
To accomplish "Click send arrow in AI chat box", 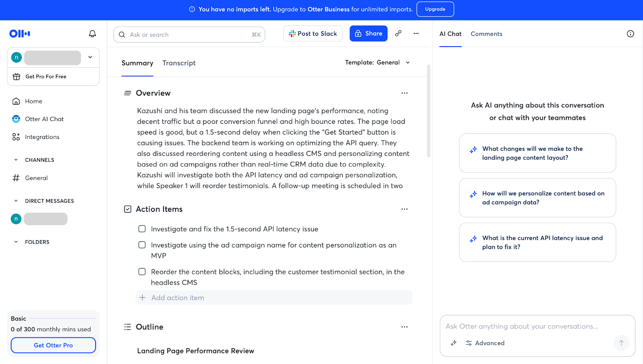I will point(621,343).
